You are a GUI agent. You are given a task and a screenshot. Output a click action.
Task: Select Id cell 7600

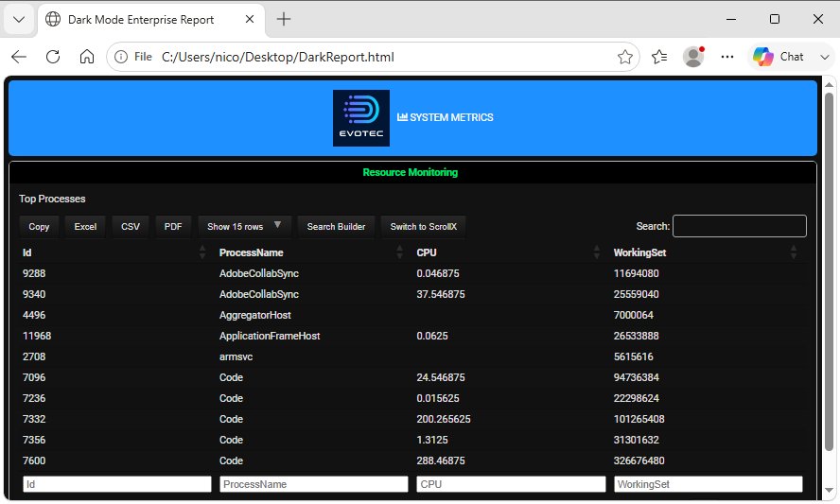click(x=34, y=461)
